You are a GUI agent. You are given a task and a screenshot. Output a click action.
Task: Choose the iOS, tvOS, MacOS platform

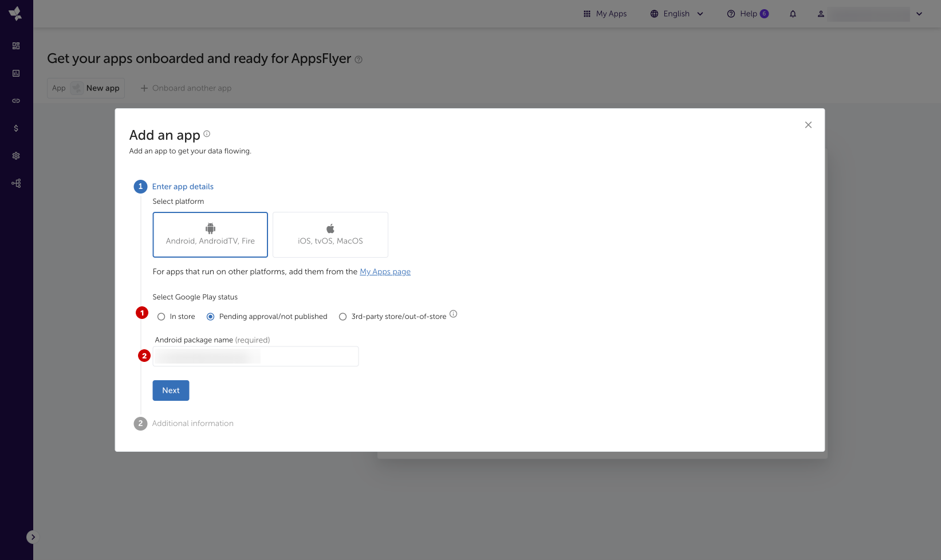[x=330, y=235]
